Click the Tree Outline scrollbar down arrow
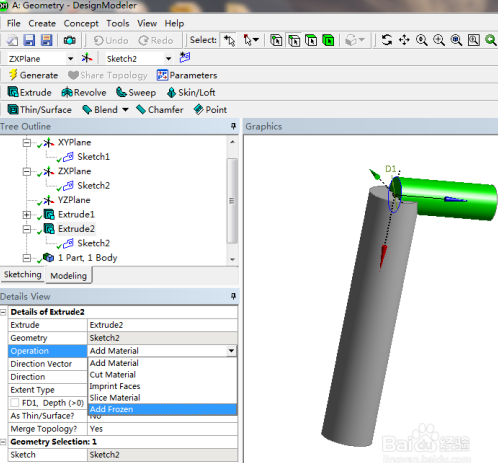 (x=233, y=259)
